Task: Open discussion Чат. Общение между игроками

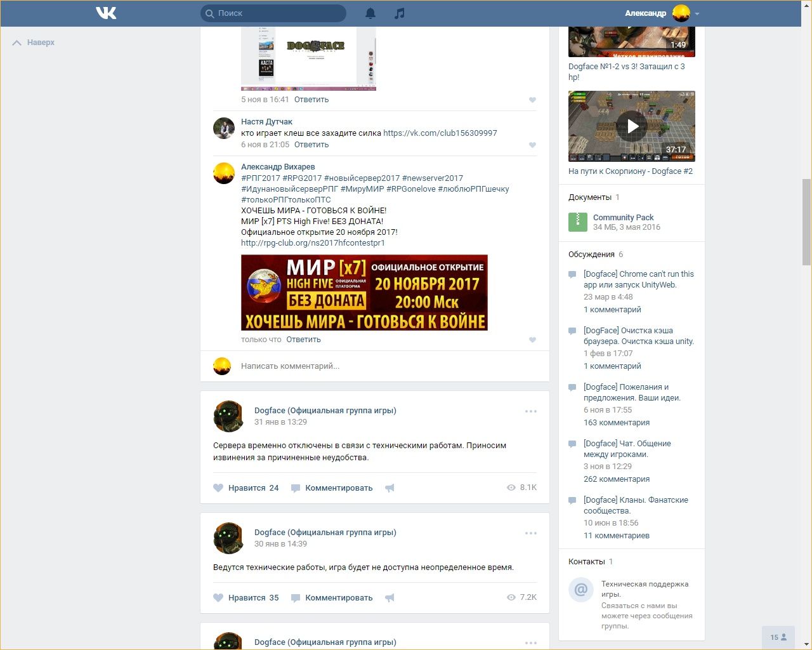Action: pos(627,449)
